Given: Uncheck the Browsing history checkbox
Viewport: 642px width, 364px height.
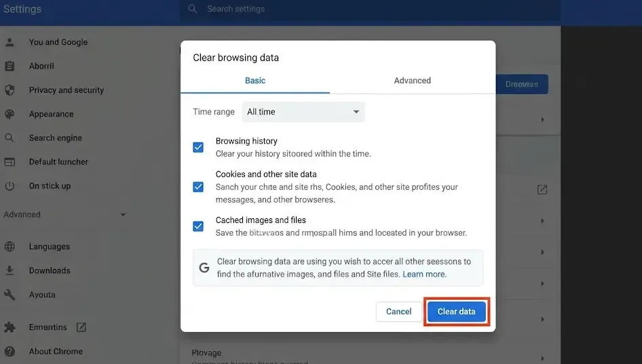Looking at the screenshot, I should 198,147.
